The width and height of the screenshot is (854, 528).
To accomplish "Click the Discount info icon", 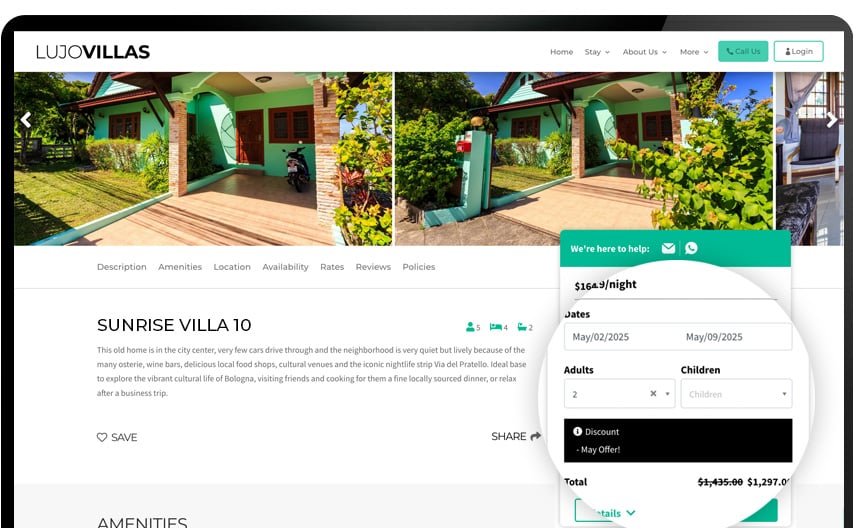I will tap(577, 431).
